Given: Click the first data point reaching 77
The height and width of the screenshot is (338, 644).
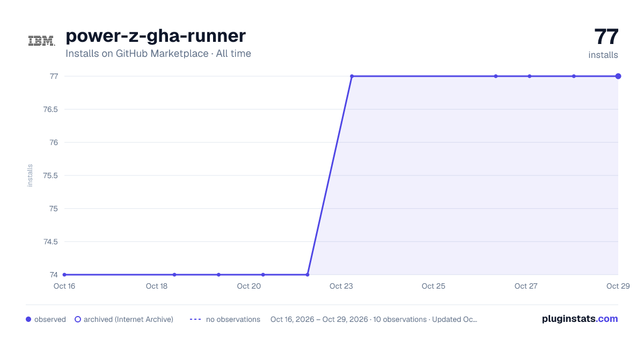Looking at the screenshot, I should (x=352, y=76).
